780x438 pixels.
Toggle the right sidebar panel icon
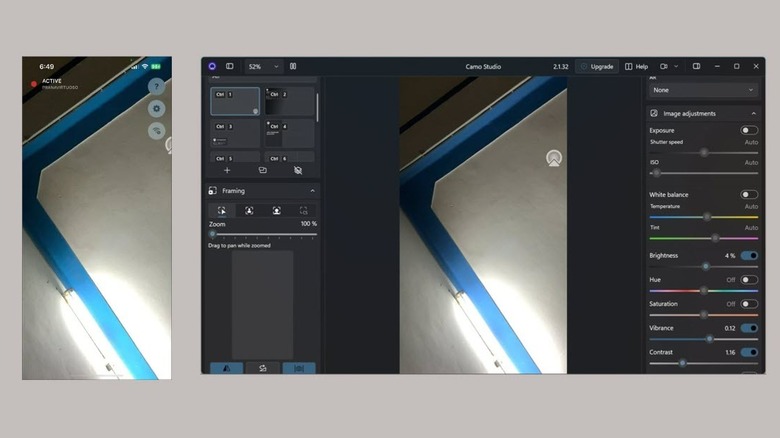point(696,66)
